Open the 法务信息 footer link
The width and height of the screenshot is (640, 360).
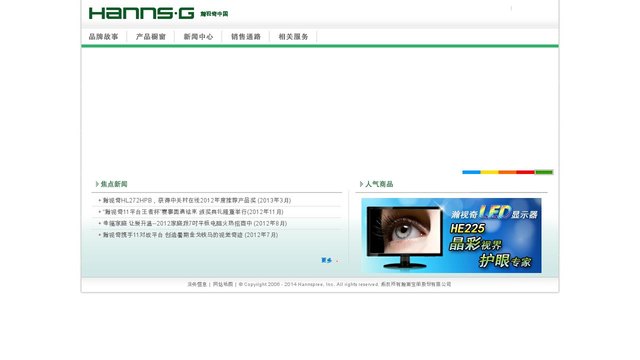(197, 284)
